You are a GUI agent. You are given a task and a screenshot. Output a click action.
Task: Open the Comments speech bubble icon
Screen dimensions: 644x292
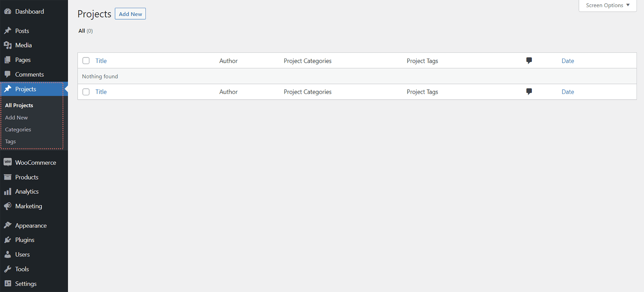point(8,74)
